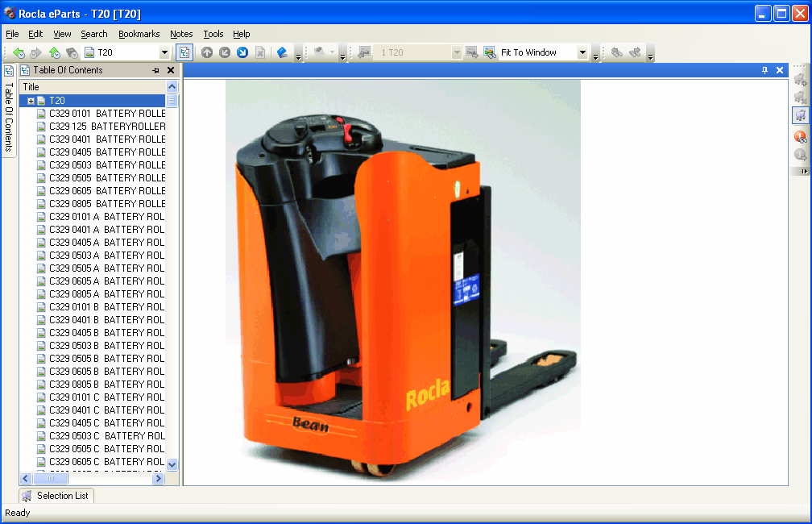
Task: Select the C329 0101 B BATTERY entry
Action: click(x=101, y=307)
